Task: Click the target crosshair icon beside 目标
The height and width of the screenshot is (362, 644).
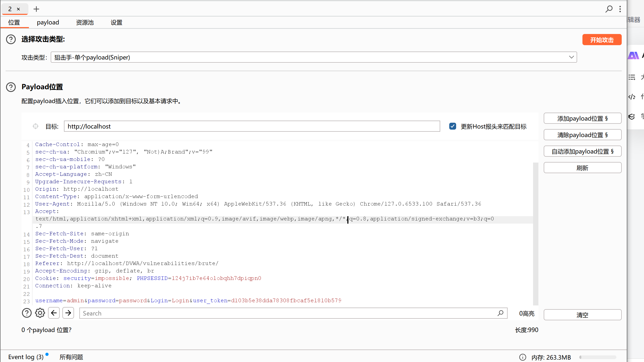Action: pos(36,126)
